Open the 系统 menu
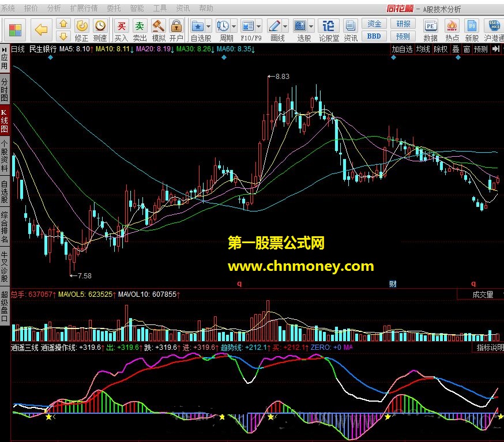 pos(8,8)
